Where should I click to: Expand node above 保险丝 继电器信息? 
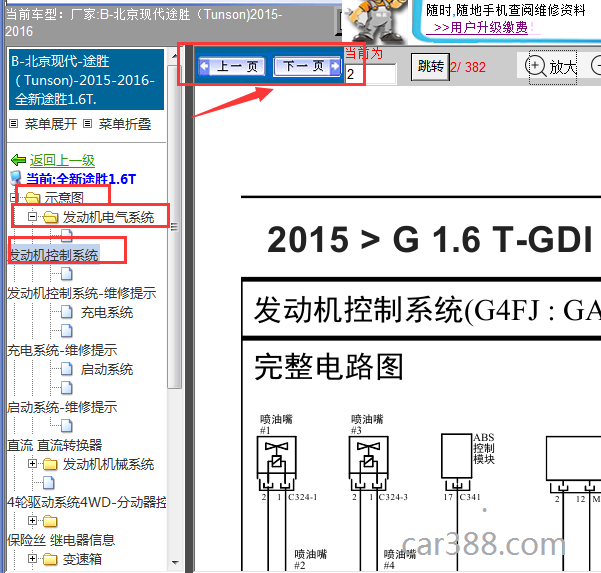point(32,521)
